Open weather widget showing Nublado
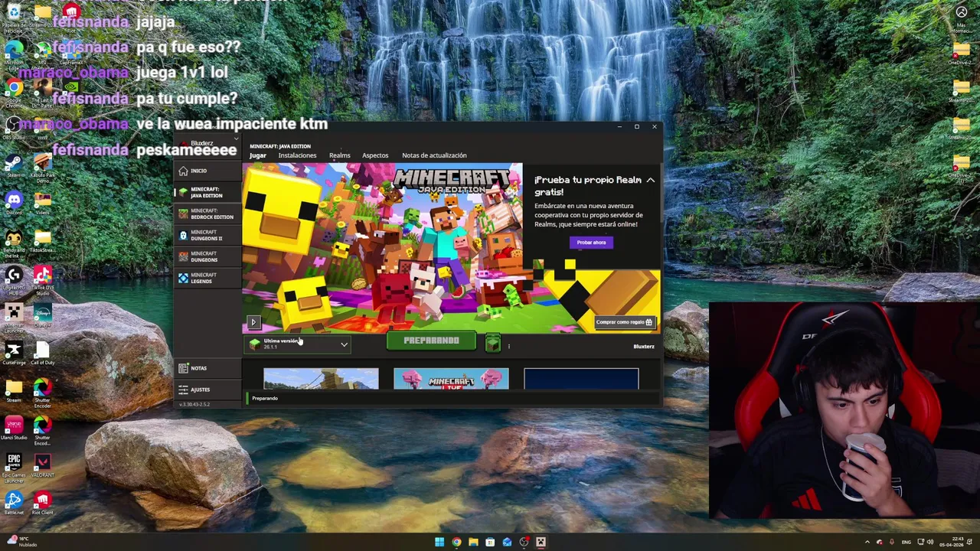Viewport: 980px width, 551px height. coord(21,543)
